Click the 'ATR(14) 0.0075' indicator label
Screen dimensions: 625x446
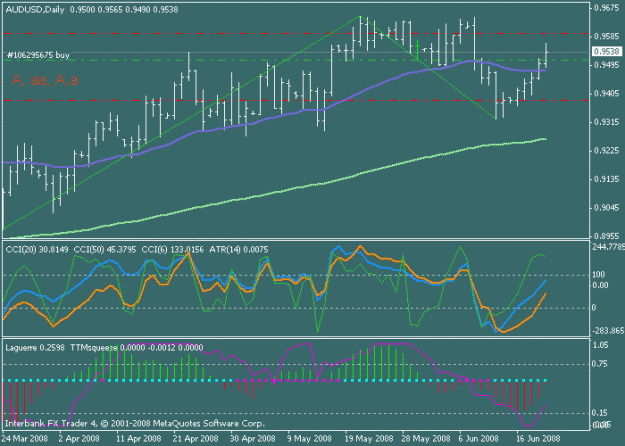pyautogui.click(x=239, y=250)
